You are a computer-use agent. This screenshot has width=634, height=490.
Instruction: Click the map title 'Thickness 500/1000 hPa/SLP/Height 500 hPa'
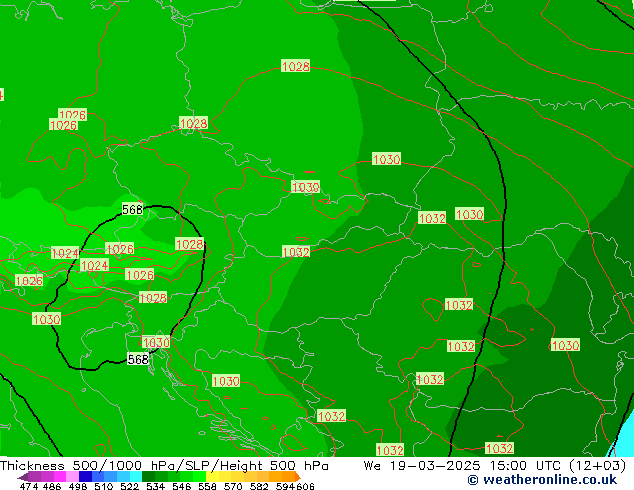[x=164, y=466]
